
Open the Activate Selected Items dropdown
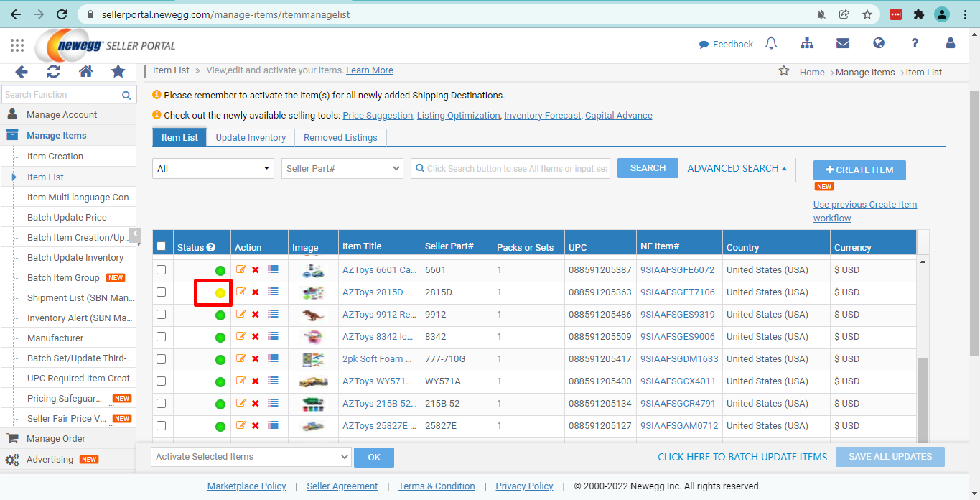(x=251, y=457)
